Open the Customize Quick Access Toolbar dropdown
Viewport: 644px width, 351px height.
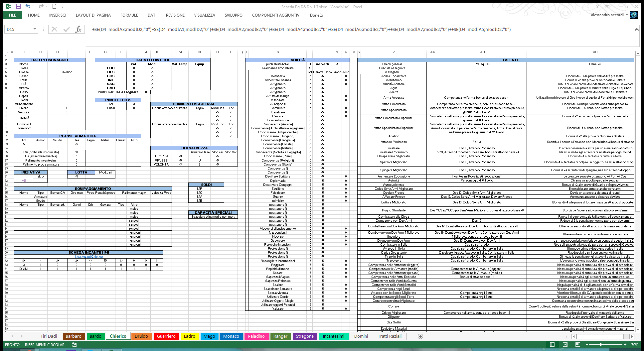[x=62, y=7]
